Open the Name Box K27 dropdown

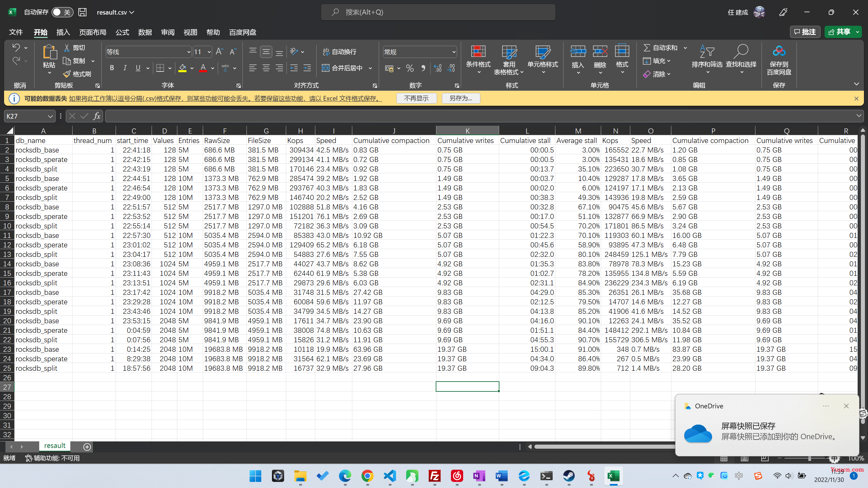point(50,116)
